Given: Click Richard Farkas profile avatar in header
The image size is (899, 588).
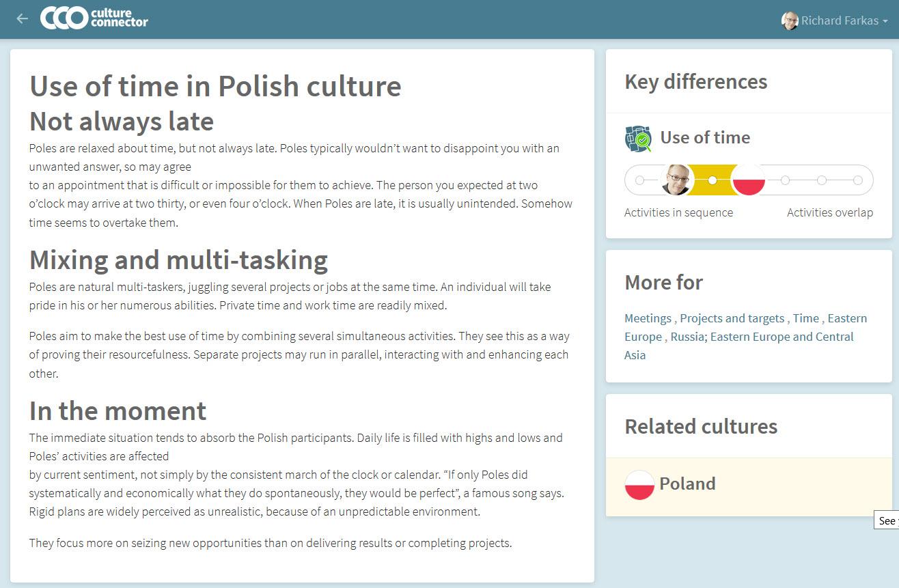Looking at the screenshot, I should pyautogui.click(x=790, y=20).
